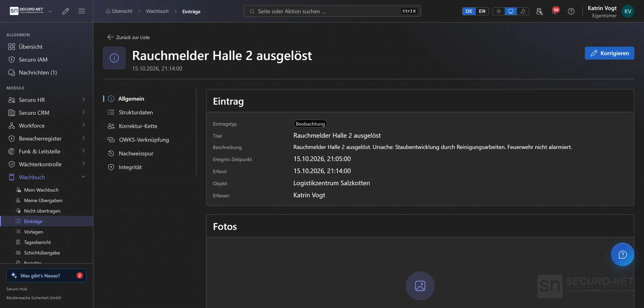Expand the Bewacherregister module
Image resolution: width=644 pixels, height=308 pixels.
(x=46, y=138)
